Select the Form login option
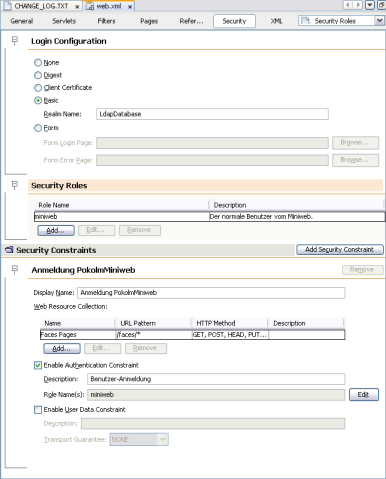386x479 pixels. click(38, 128)
